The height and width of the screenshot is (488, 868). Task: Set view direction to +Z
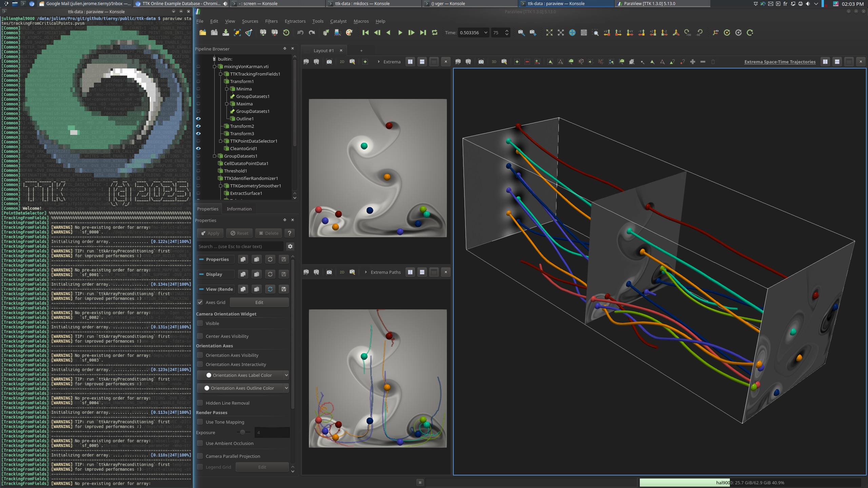coord(653,33)
